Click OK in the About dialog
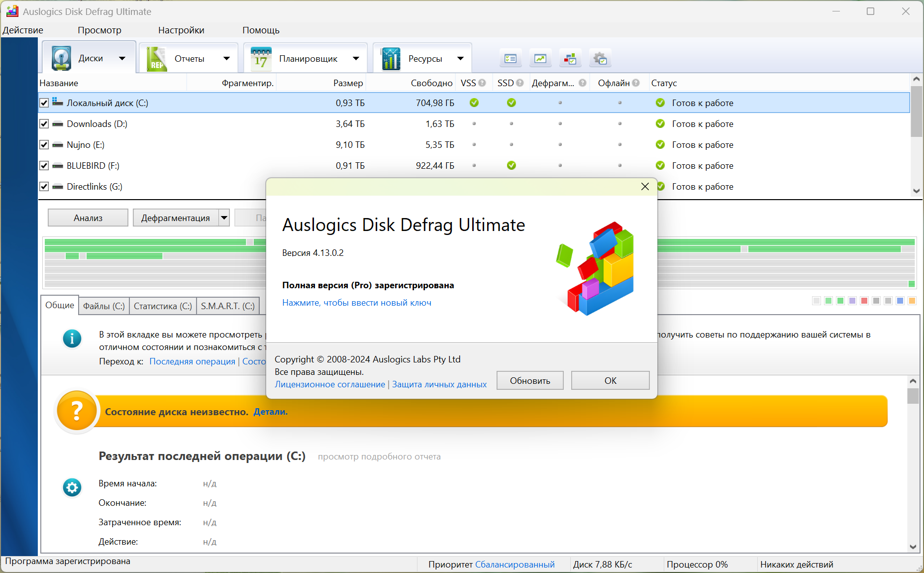The height and width of the screenshot is (573, 924). point(611,380)
